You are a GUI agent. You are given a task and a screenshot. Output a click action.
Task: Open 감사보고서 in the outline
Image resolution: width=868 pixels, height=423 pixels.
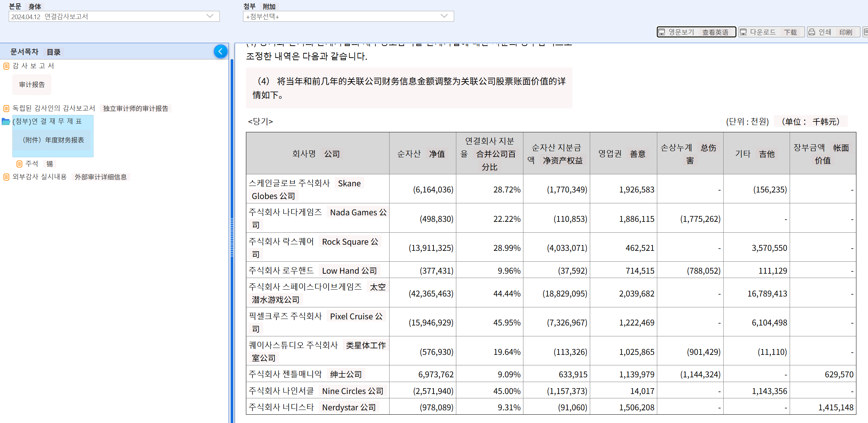coord(33,66)
